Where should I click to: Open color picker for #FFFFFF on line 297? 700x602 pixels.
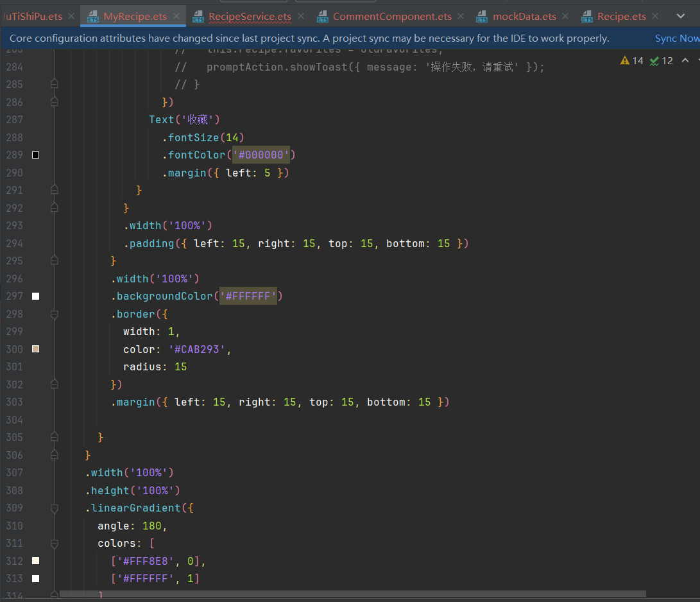pos(36,296)
